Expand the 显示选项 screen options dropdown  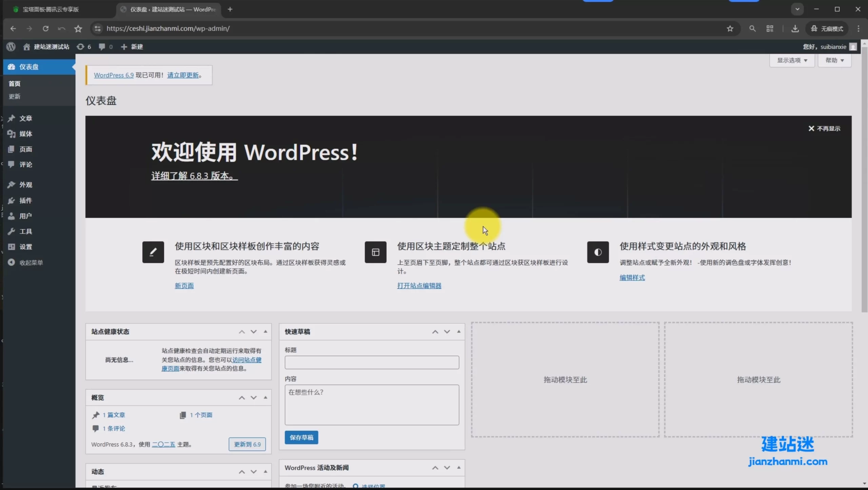point(792,60)
